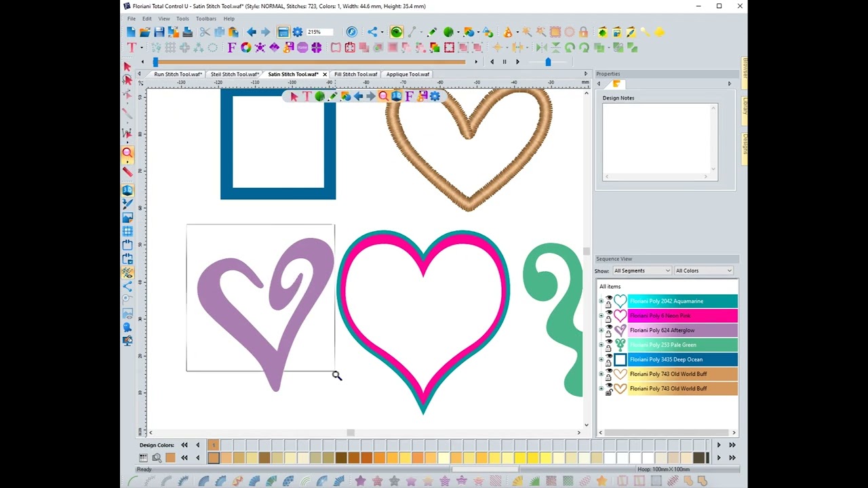The height and width of the screenshot is (488, 868).
Task: Open the All Segments dropdown
Action: 642,270
